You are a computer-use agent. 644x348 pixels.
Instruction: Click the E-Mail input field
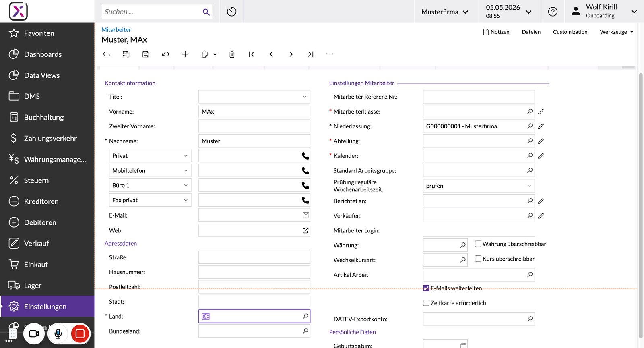254,215
